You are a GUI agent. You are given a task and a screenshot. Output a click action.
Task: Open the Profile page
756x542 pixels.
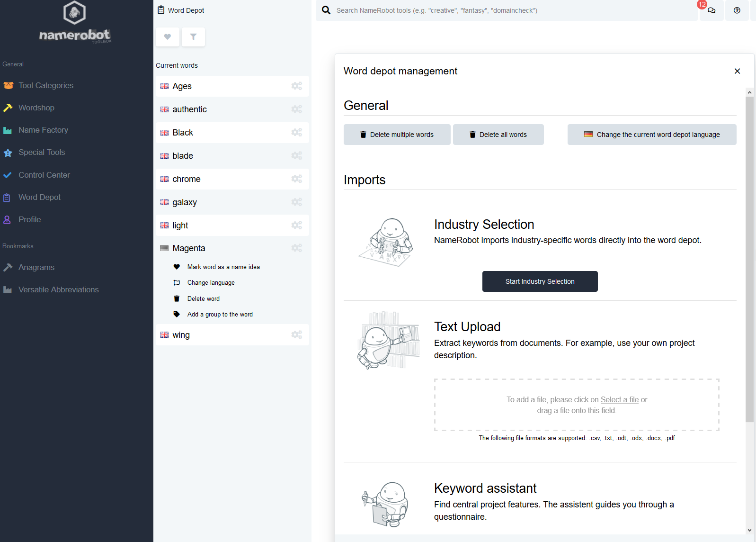tap(29, 219)
